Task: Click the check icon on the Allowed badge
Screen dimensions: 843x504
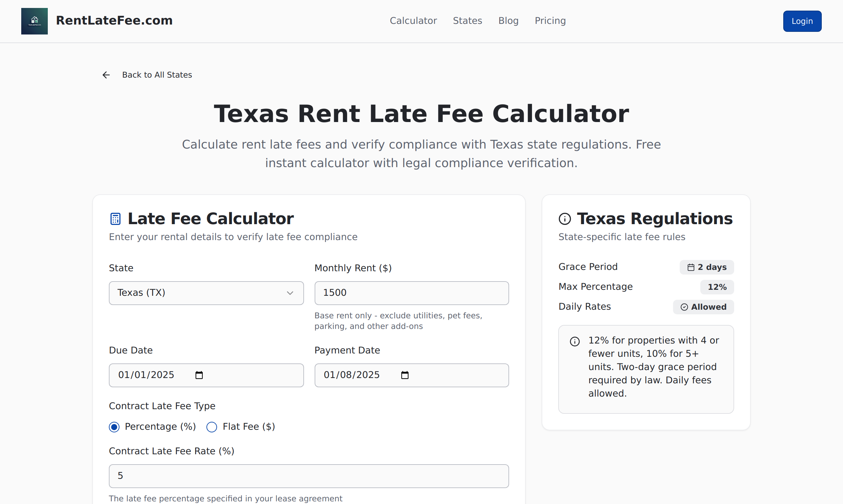Action: [x=684, y=307]
